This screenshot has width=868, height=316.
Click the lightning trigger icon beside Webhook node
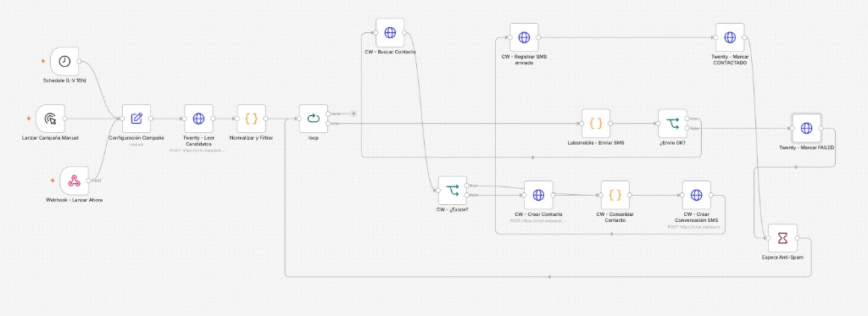tap(53, 180)
